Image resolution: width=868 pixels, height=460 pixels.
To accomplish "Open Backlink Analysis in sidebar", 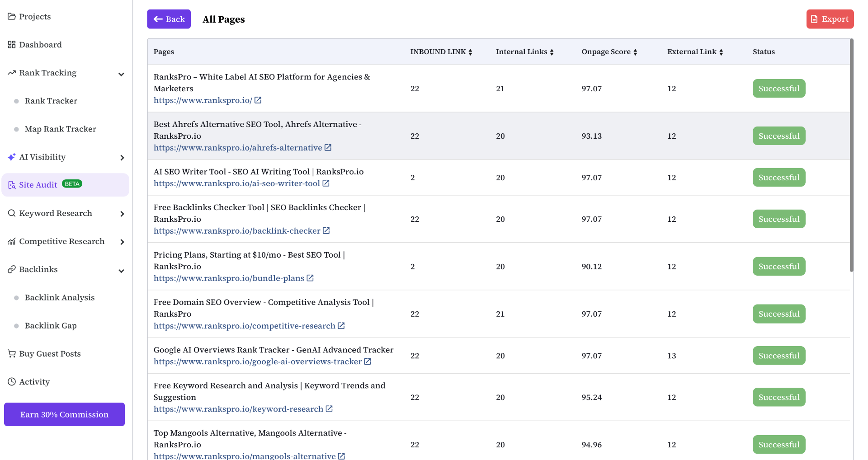I will (59, 297).
